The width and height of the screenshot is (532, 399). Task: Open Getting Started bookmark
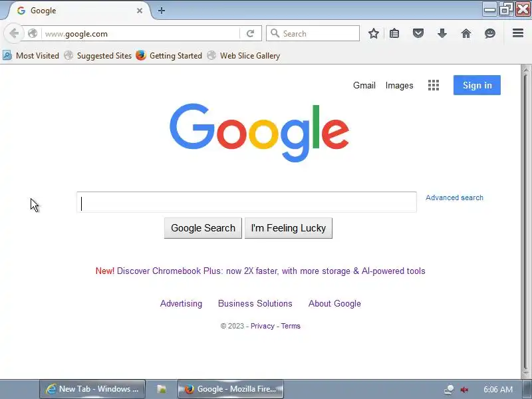(169, 55)
